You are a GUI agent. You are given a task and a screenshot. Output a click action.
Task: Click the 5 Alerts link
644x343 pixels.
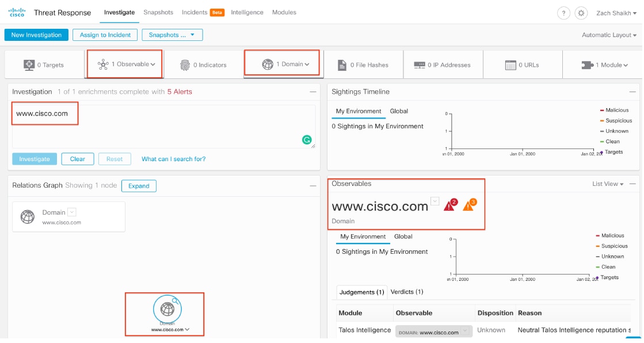coord(180,92)
